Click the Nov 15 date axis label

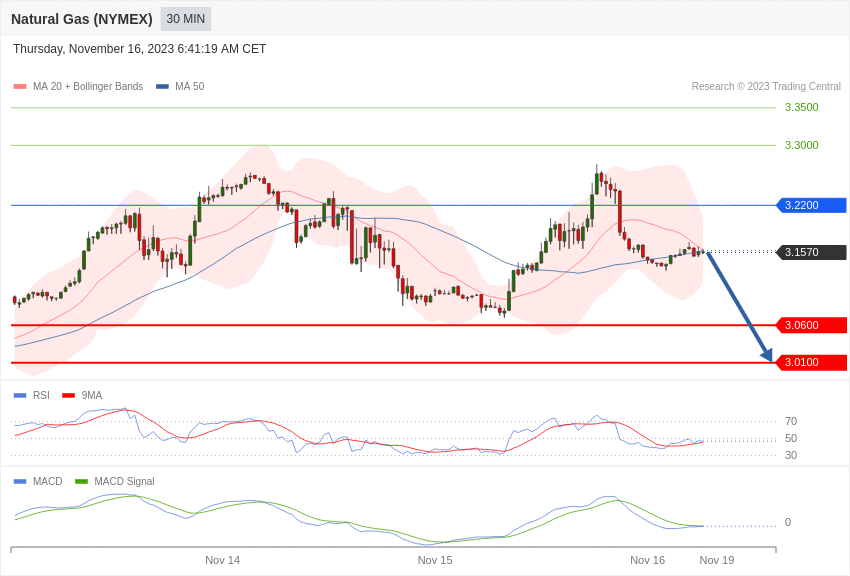(x=435, y=560)
